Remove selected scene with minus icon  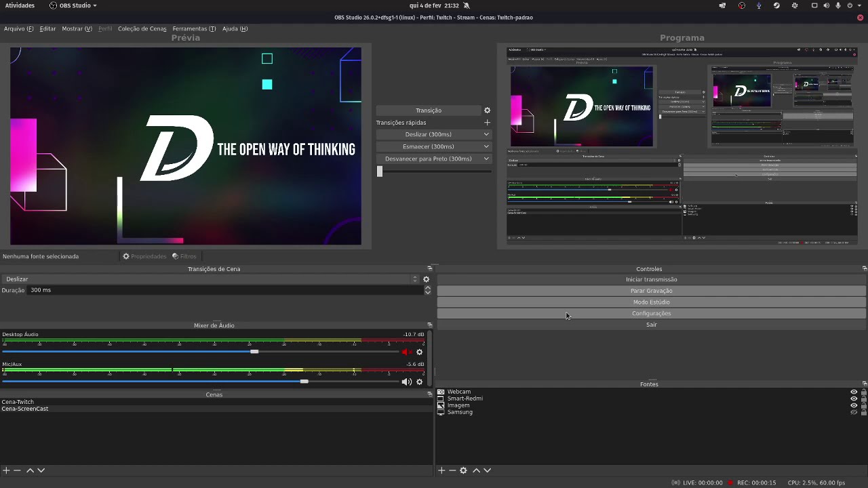[x=18, y=470]
